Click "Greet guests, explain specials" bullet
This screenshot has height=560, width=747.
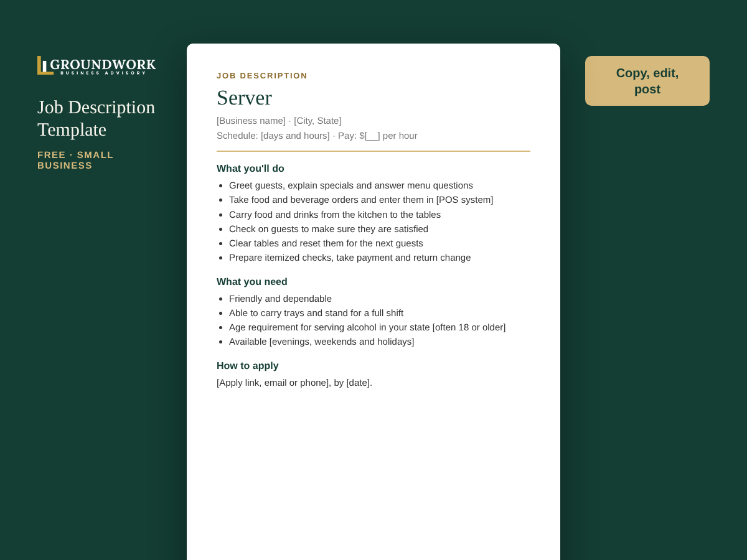351,185
